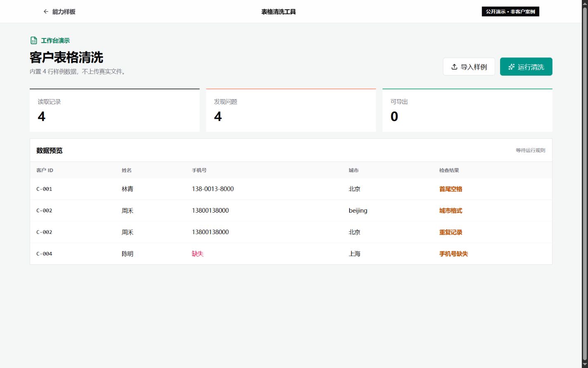The width and height of the screenshot is (588, 368).
Task: Select the C-001 customer ID cell
Action: 44,189
